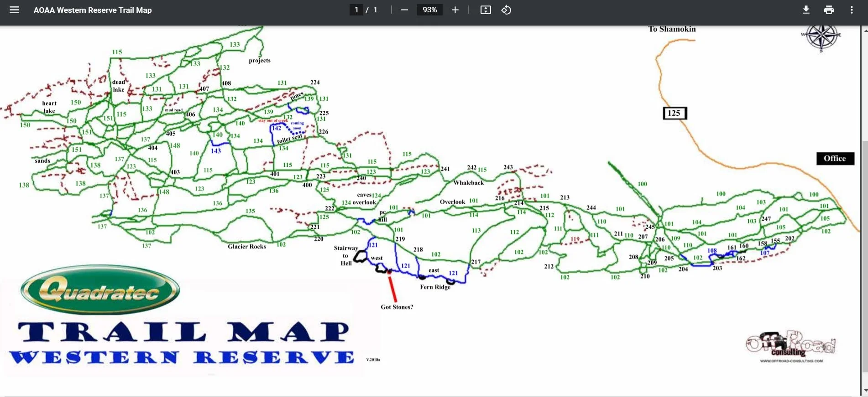Click the dead lake label
The image size is (868, 397).
coord(119,86)
